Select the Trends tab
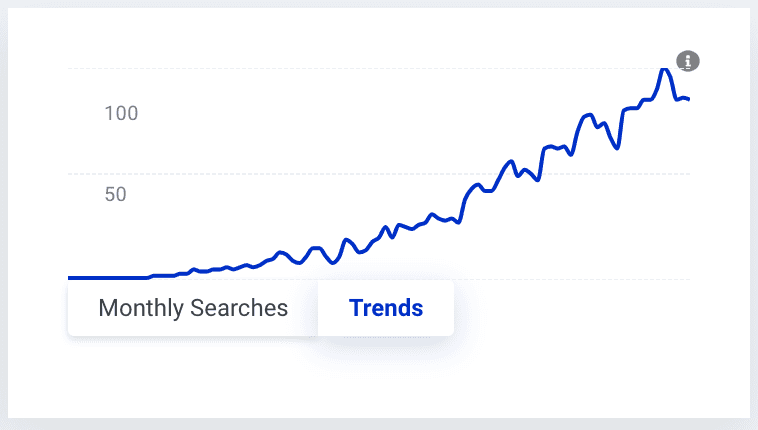 (386, 308)
